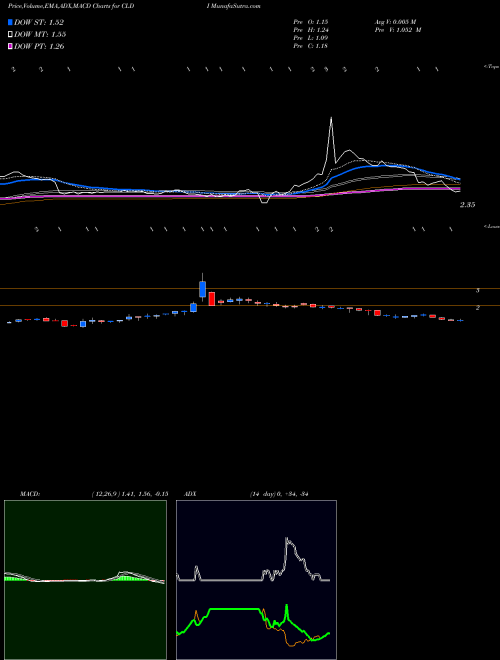Click the 'Pre H: 1.24' value

(x=311, y=30)
